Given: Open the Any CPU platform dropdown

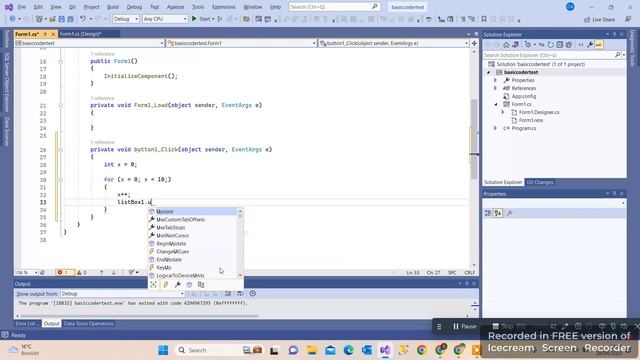Looking at the screenshot, I should tap(165, 19).
